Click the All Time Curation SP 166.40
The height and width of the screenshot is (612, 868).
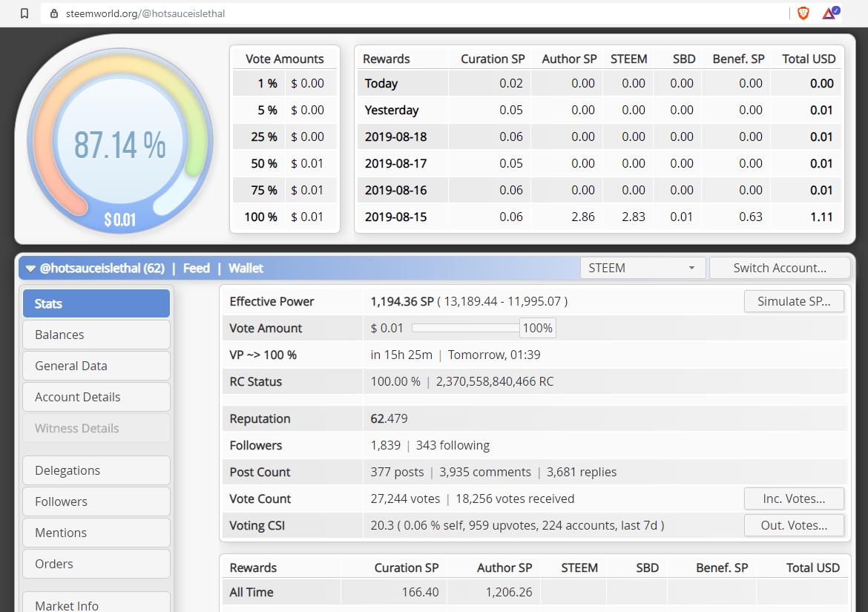pos(420,592)
